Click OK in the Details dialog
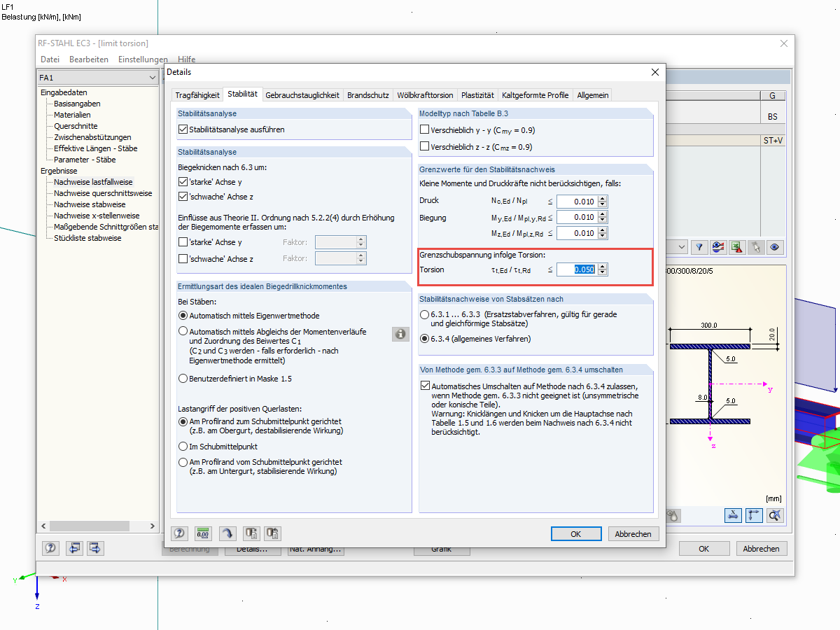 pyautogui.click(x=575, y=533)
